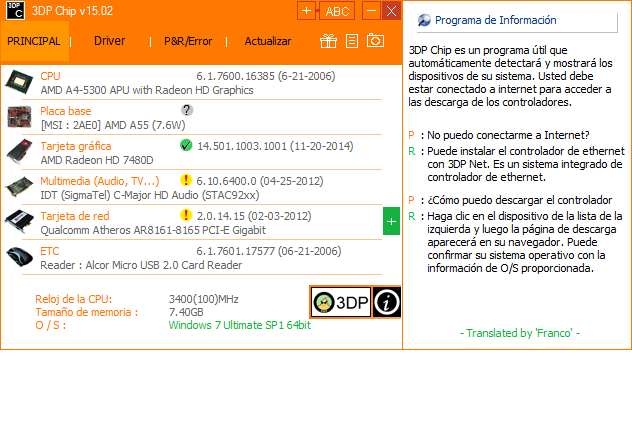The width and height of the screenshot is (632, 445).
Task: Click the ¿Cómo puedo descargar el controlador question
Action: [x=520, y=200]
